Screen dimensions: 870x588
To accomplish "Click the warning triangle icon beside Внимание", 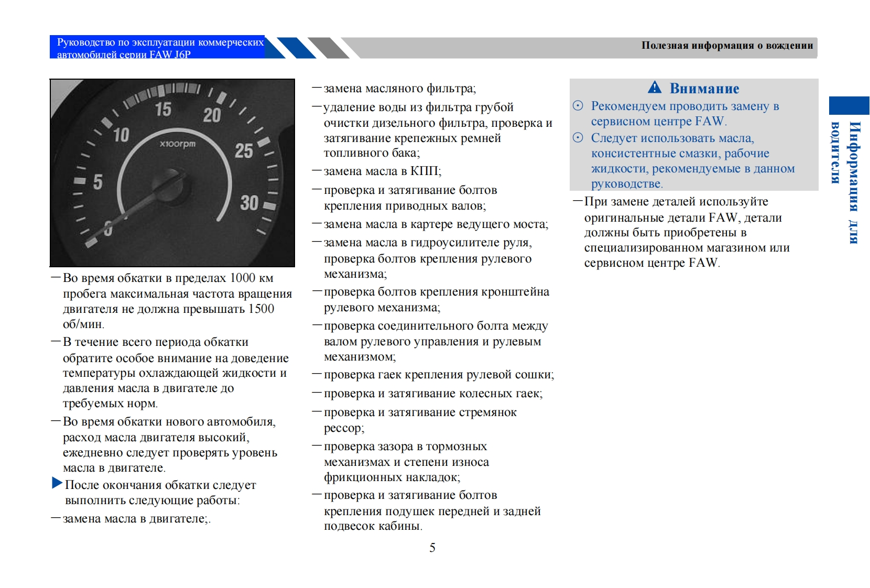I will 655,88.
